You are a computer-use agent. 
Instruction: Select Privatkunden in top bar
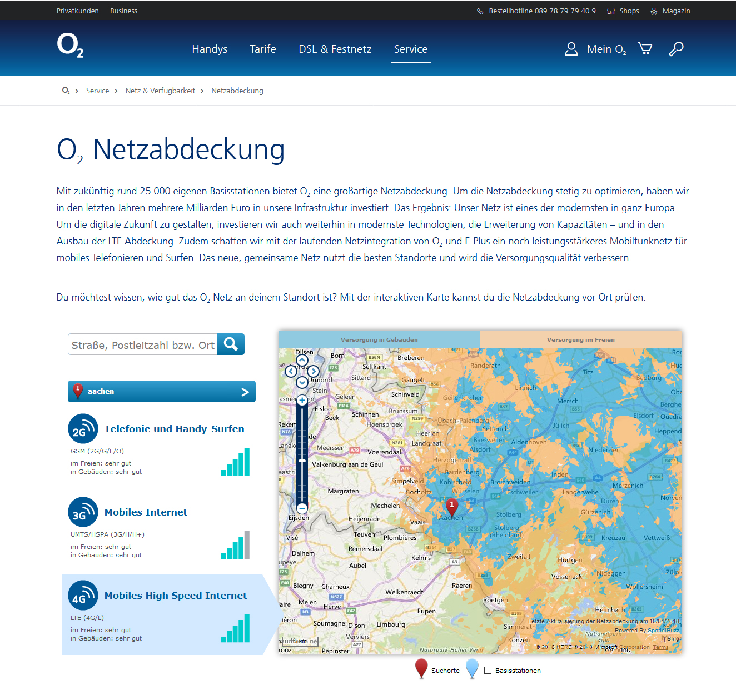pos(78,11)
